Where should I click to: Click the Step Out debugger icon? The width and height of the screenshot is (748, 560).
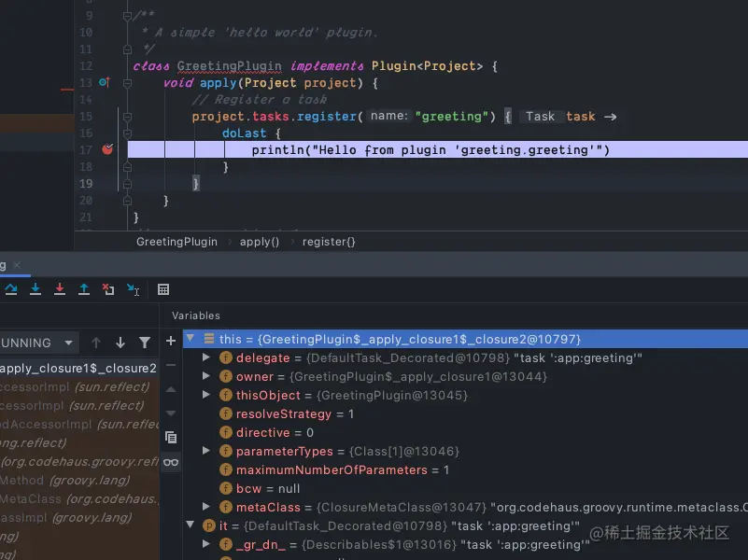click(84, 289)
